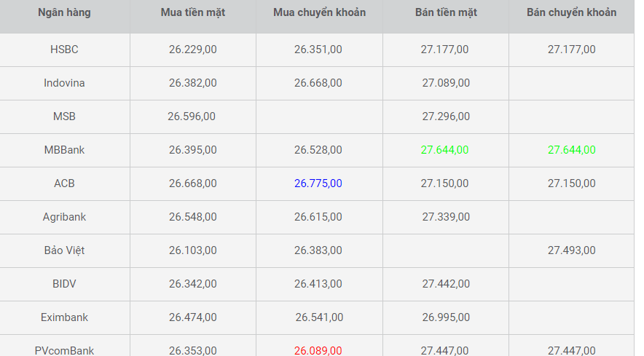
Task: Click the Mua tiền mặt column header
Action: [x=193, y=12]
